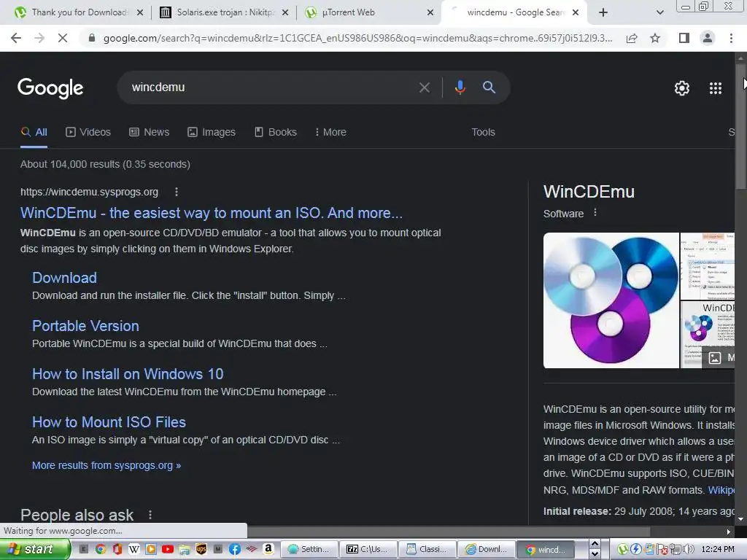Select the News search filter
The height and width of the screenshot is (560, 747).
click(x=149, y=132)
